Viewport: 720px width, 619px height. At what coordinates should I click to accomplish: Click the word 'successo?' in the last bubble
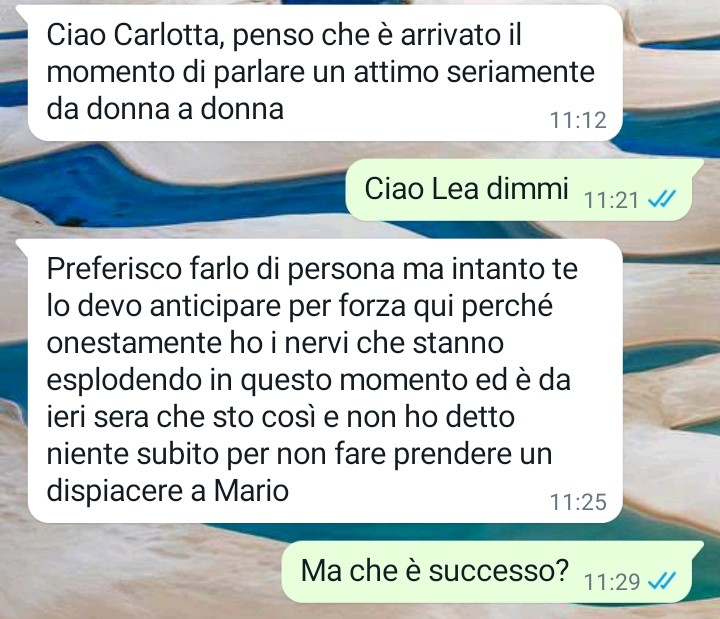click(499, 571)
